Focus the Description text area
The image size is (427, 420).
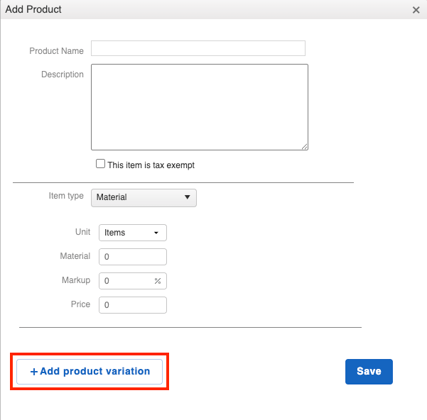click(x=200, y=107)
